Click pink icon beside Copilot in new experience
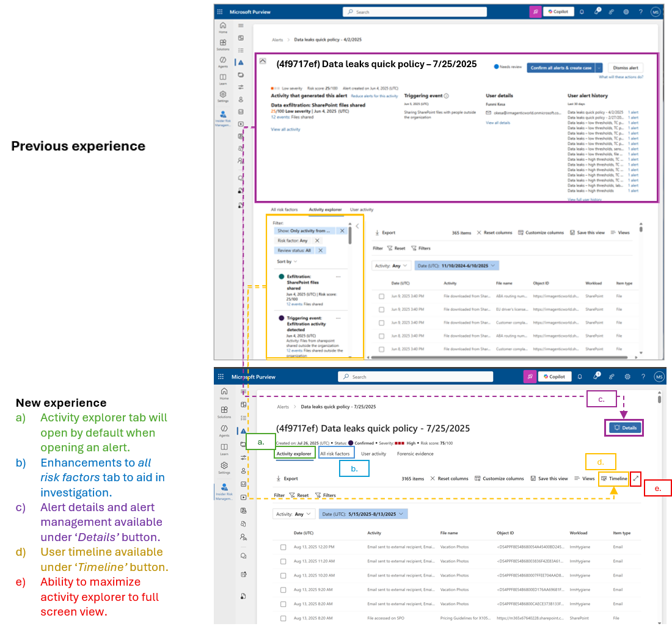The image size is (672, 629). tap(530, 377)
